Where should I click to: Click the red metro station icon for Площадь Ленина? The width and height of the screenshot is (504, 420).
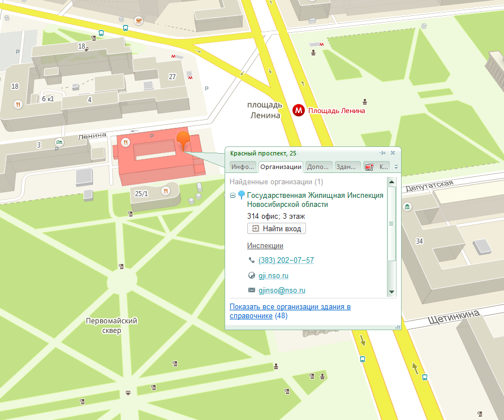299,110
